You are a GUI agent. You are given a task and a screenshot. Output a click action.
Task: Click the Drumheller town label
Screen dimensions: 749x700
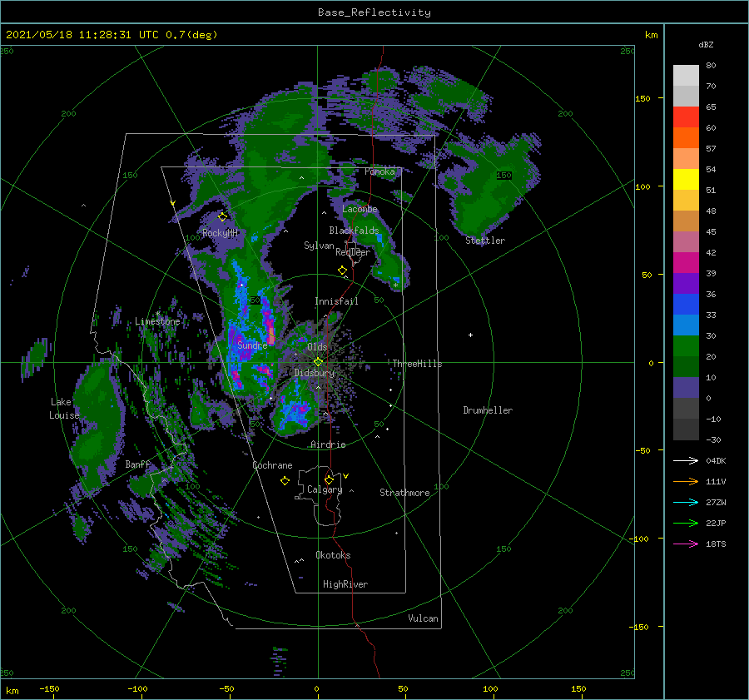tap(488, 410)
